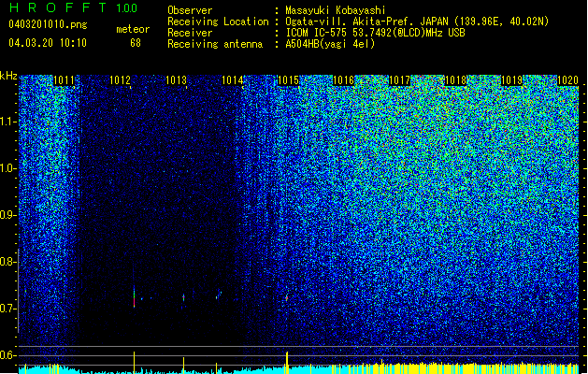Click the tall yellow spike after 1012
This screenshot has height=374, width=588.
point(134,363)
